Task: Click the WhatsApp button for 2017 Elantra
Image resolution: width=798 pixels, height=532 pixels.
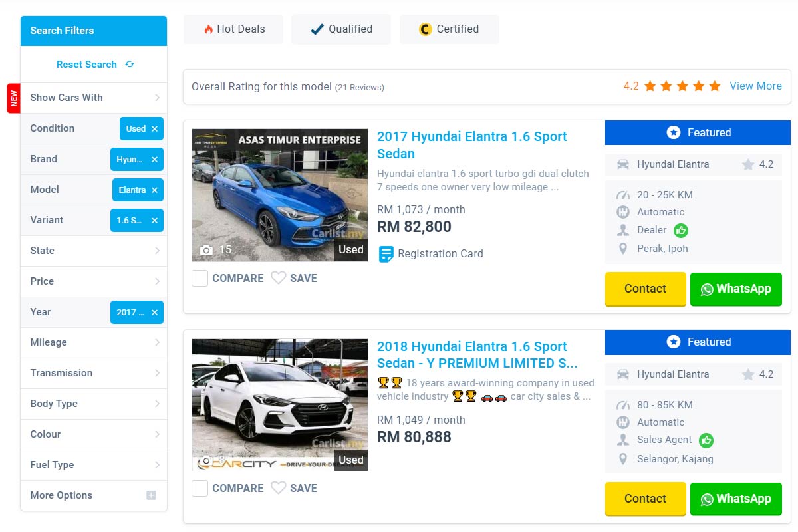Action: coord(736,289)
